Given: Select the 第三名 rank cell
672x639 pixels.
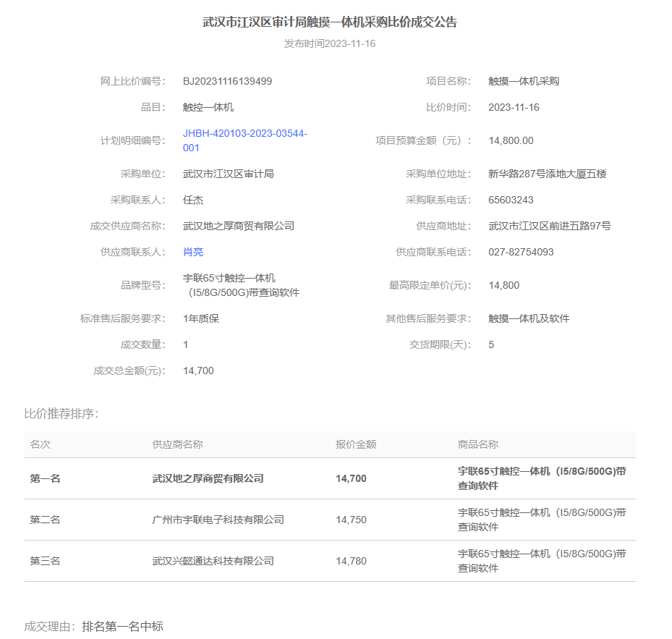Looking at the screenshot, I should [45, 561].
